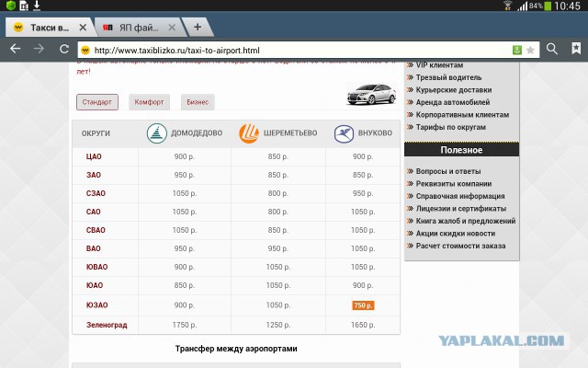The image size is (588, 368).
Task: Tap the ОКРУГИ column header
Action: (96, 133)
